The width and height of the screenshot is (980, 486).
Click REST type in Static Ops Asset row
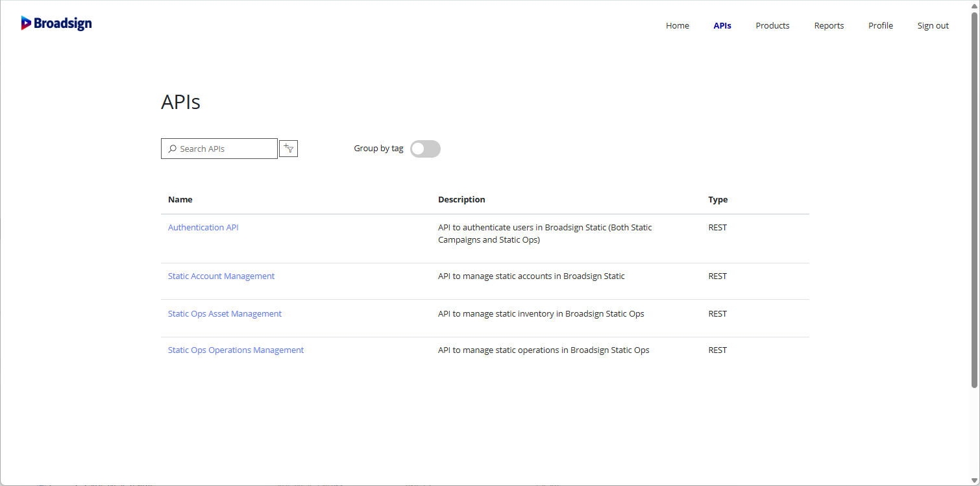click(718, 314)
